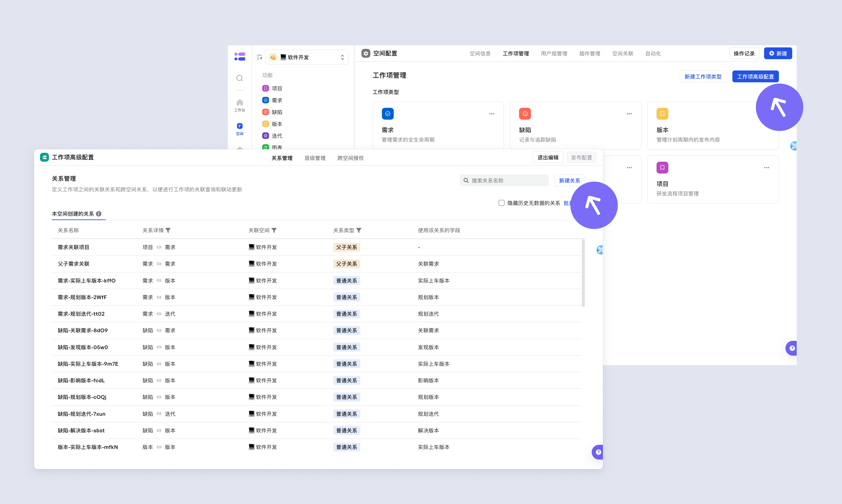Click the link icon in the 需求关联项目 row
This screenshot has width=842, height=504.
[159, 247]
